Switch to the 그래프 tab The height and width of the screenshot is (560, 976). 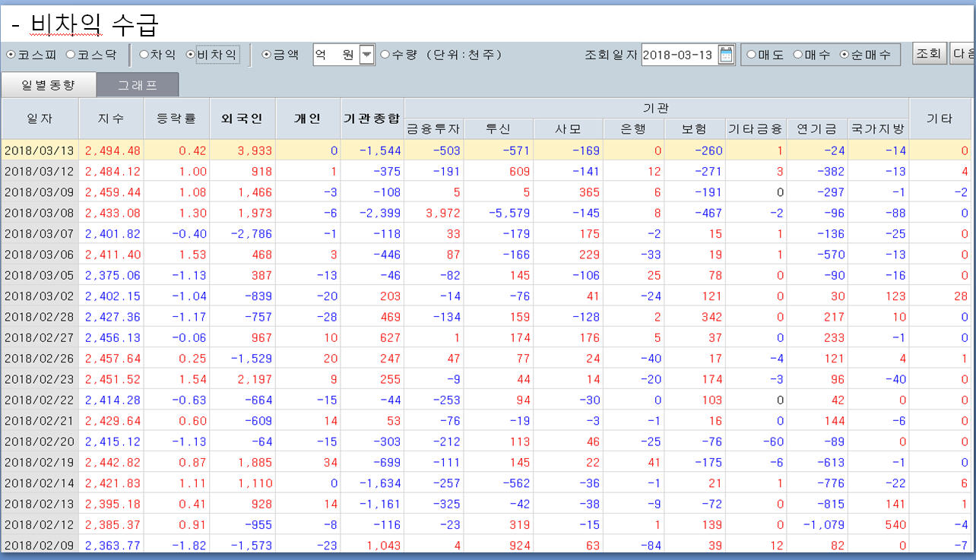point(138,85)
